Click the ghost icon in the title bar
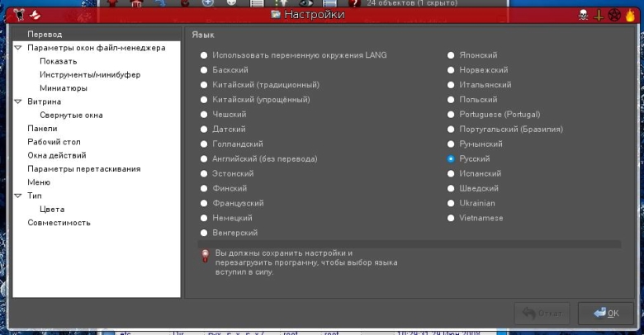644x335 pixels. pos(35,15)
